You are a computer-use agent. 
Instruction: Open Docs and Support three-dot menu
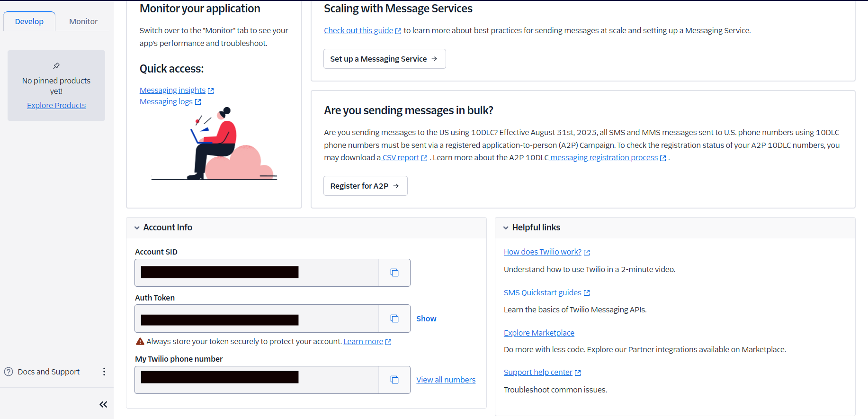104,372
